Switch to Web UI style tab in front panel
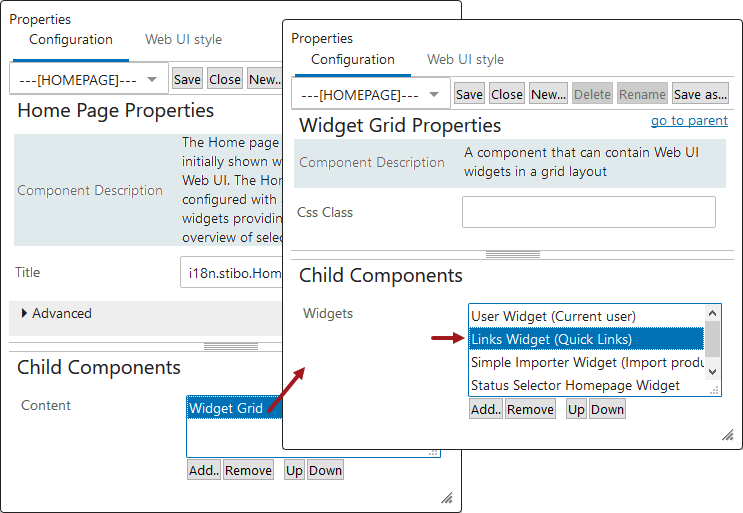Viewport: 743px width, 513px height. click(x=465, y=59)
